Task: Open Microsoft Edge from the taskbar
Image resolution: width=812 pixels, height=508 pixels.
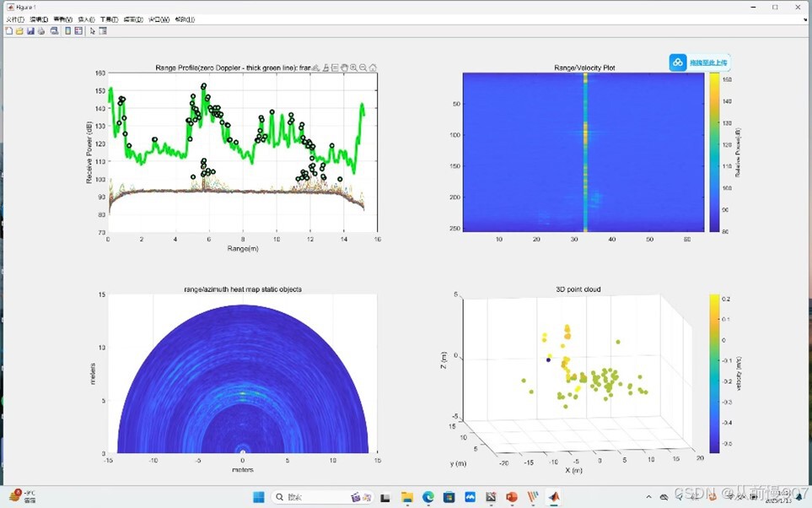Action: pos(428,497)
